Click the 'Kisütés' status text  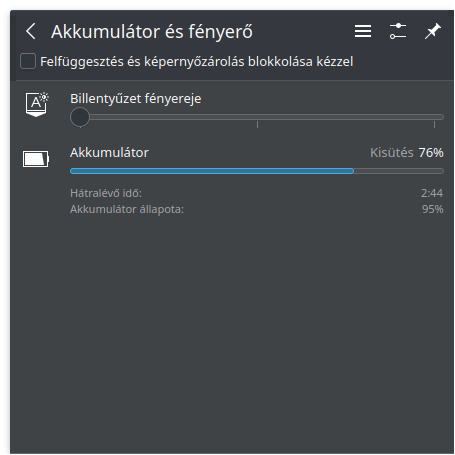[392, 153]
